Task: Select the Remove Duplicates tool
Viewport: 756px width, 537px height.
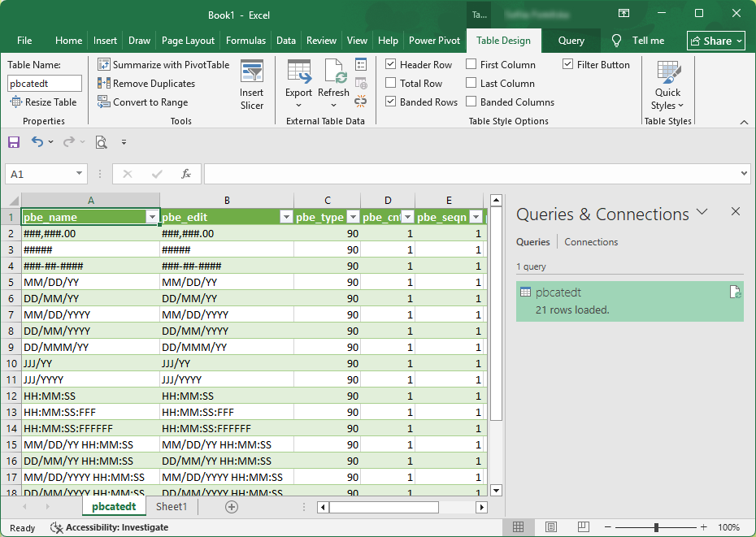Action: click(x=103, y=83)
